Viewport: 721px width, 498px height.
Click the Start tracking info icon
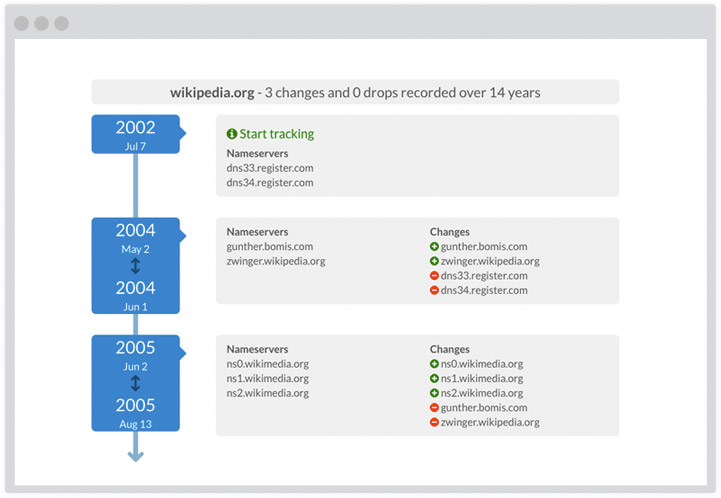[232, 134]
